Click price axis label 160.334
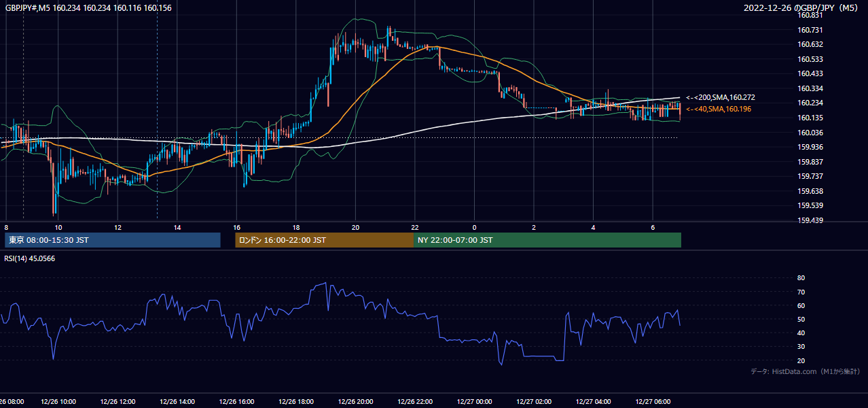Viewport: 868px width, 408px height. tap(810, 88)
